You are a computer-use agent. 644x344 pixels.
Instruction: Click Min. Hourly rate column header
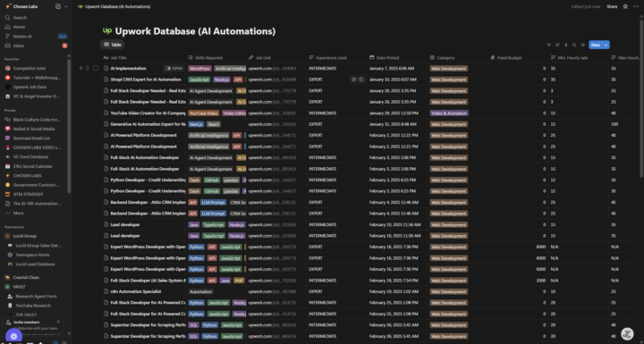click(x=579, y=58)
